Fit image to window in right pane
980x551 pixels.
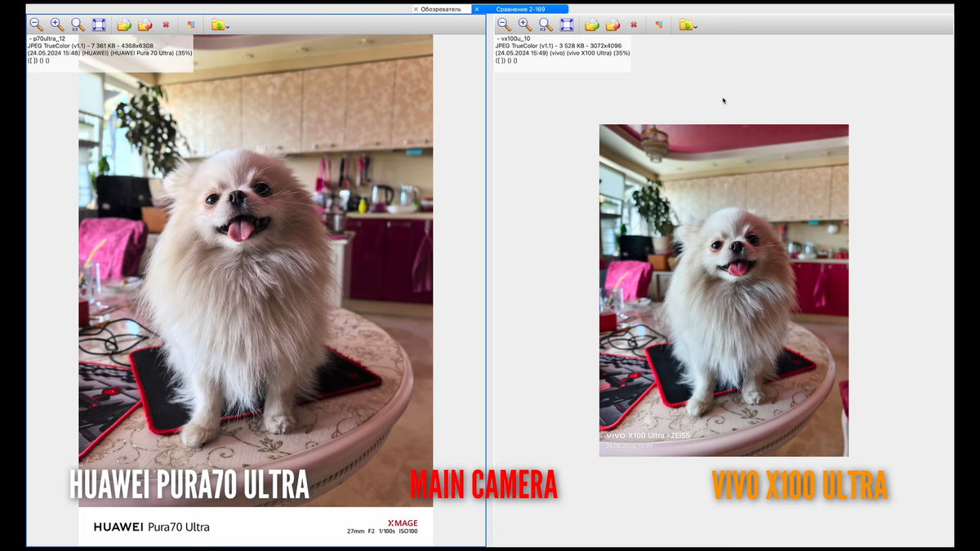pyautogui.click(x=567, y=25)
